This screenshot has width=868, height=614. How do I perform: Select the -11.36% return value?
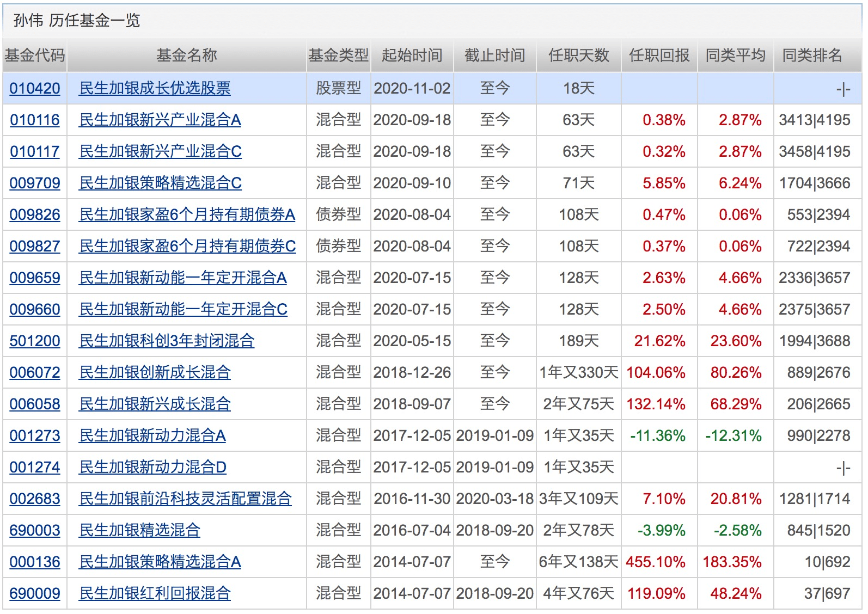658,435
